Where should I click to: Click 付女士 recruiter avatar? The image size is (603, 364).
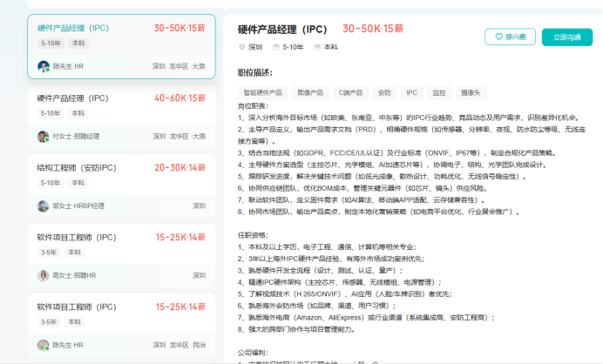click(44, 137)
